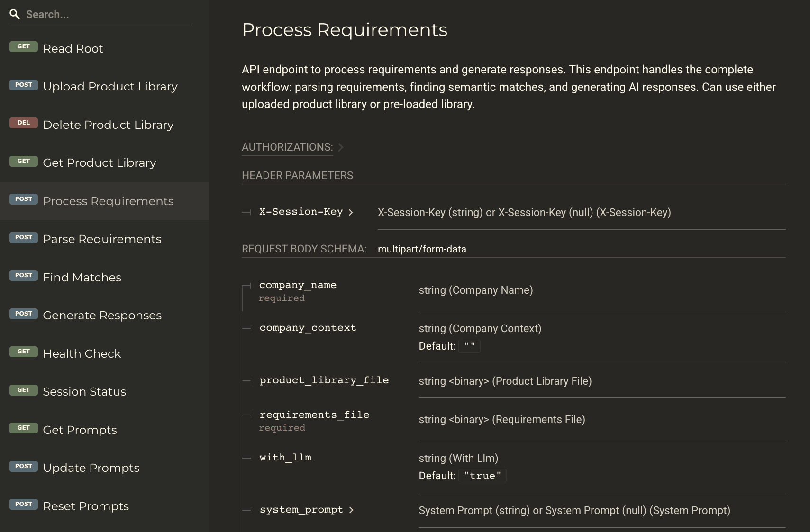Click POST badge beside Generate Responses

pyautogui.click(x=24, y=314)
